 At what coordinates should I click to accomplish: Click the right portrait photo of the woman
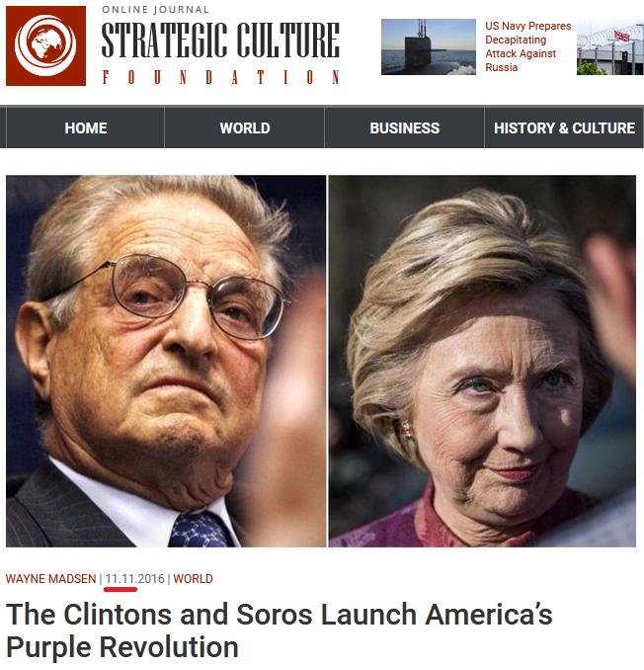(x=482, y=361)
